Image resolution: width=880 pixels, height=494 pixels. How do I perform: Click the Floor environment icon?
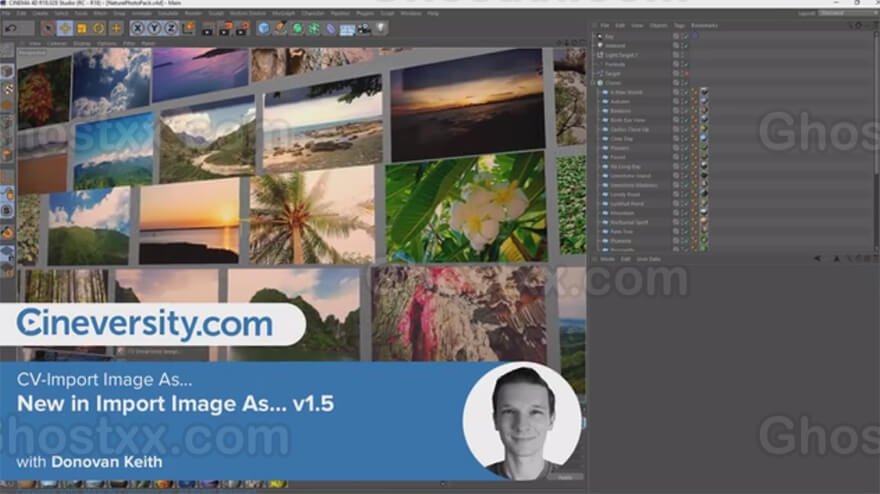pyautogui.click(x=347, y=29)
